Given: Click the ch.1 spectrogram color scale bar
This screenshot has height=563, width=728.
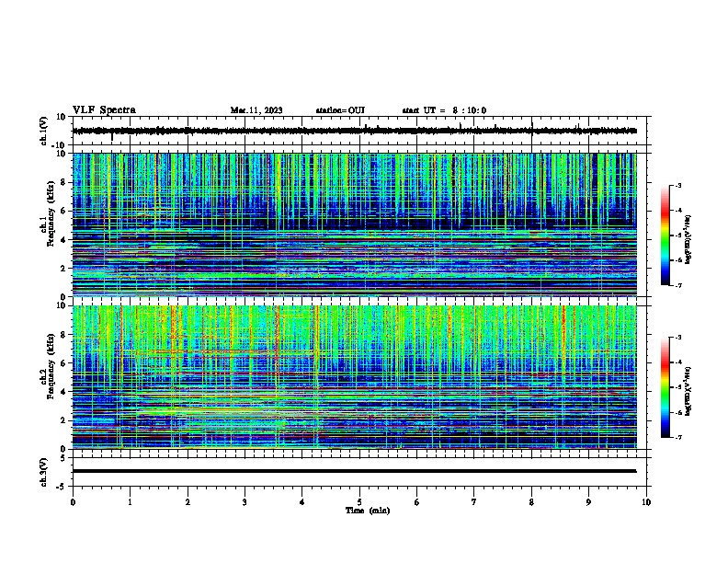Looking at the screenshot, I should pyautogui.click(x=665, y=236).
